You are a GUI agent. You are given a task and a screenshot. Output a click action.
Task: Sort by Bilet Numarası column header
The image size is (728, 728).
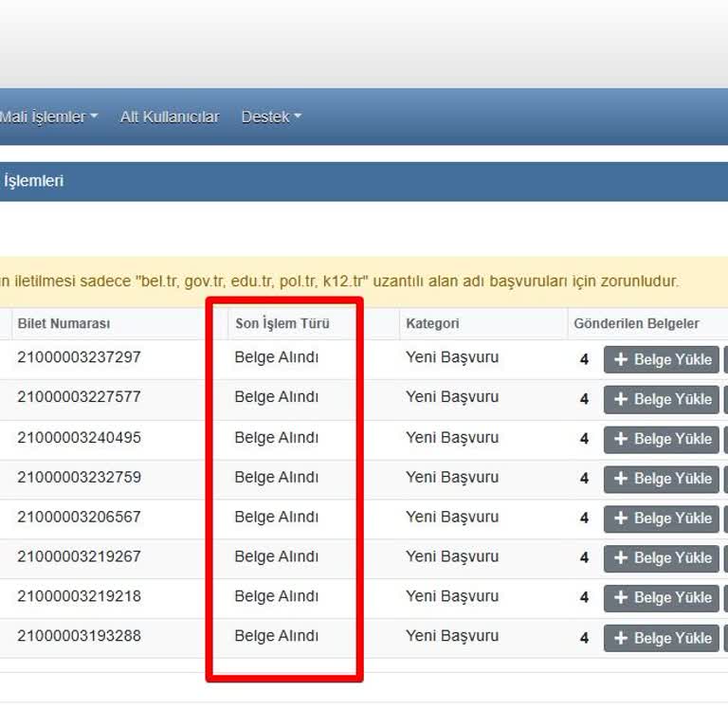click(x=64, y=323)
